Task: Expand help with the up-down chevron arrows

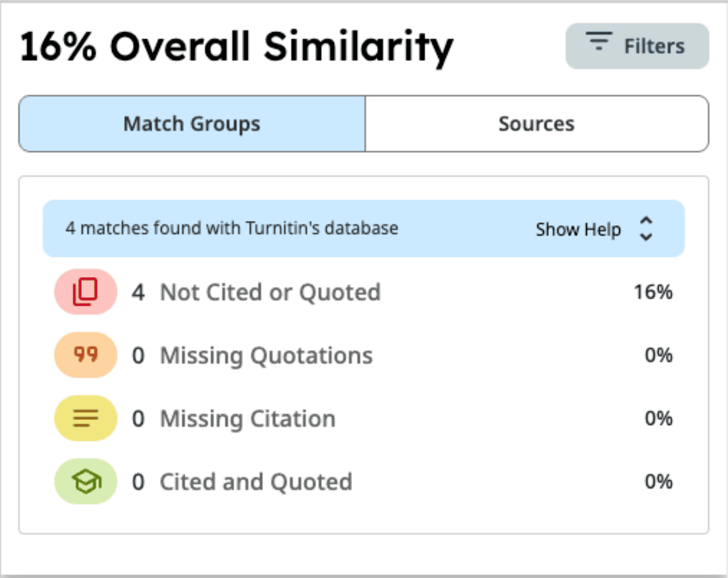Action: coord(646,228)
